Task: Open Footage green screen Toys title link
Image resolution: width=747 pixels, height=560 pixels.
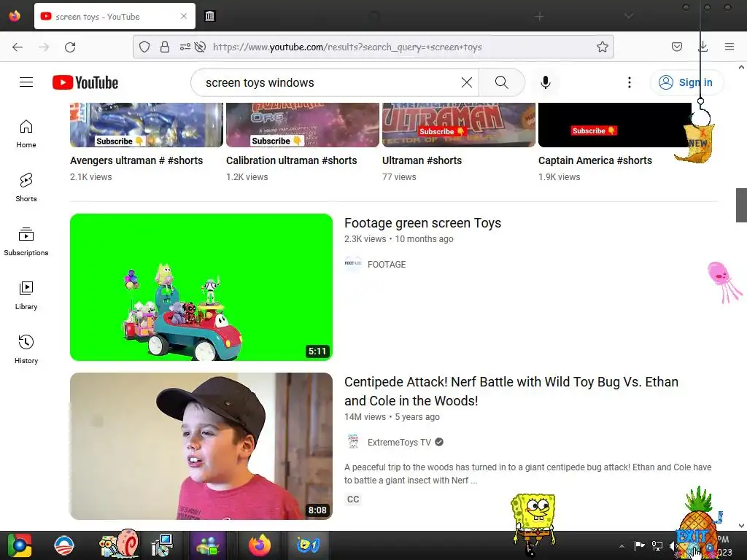Action: pyautogui.click(x=422, y=223)
